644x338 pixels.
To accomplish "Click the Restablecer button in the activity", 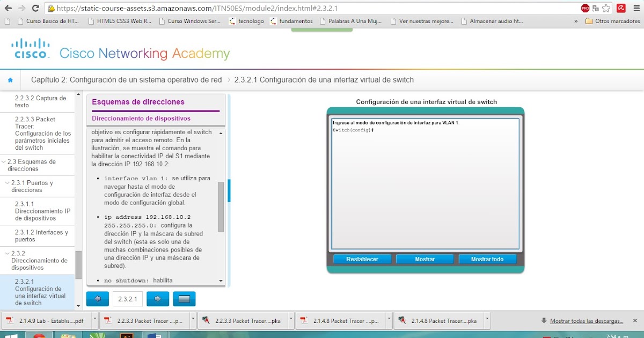I will [362, 259].
